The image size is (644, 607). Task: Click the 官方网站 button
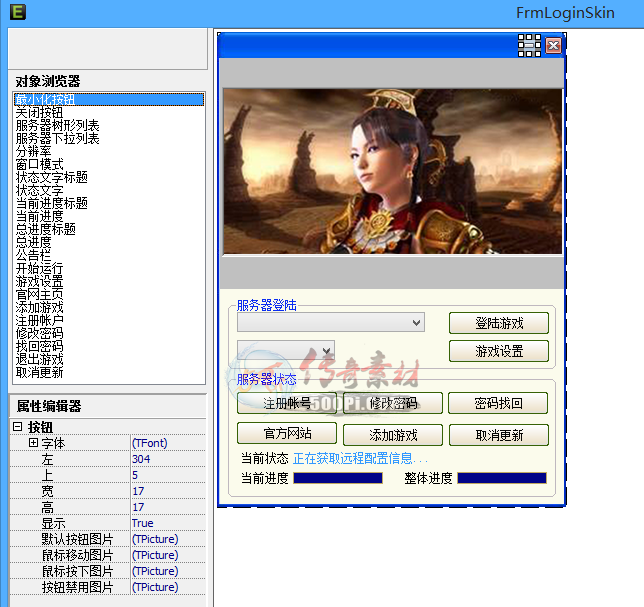(x=287, y=433)
